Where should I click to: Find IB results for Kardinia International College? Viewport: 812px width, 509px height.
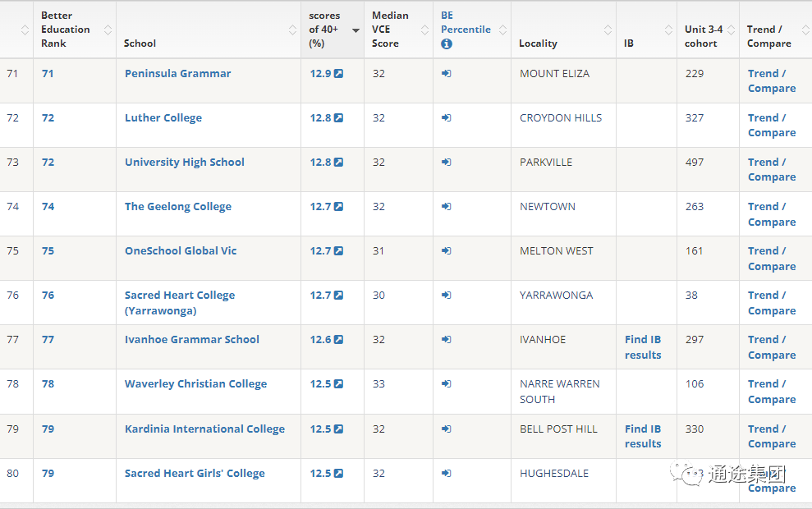643,437
